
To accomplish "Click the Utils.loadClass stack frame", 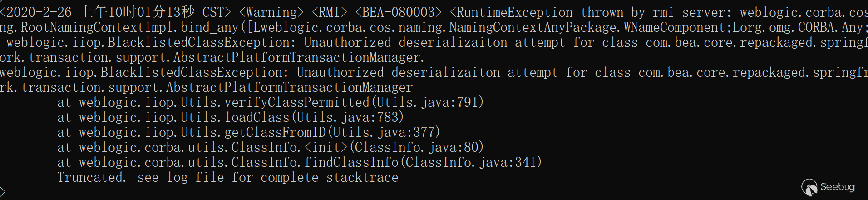I will pos(235,117).
